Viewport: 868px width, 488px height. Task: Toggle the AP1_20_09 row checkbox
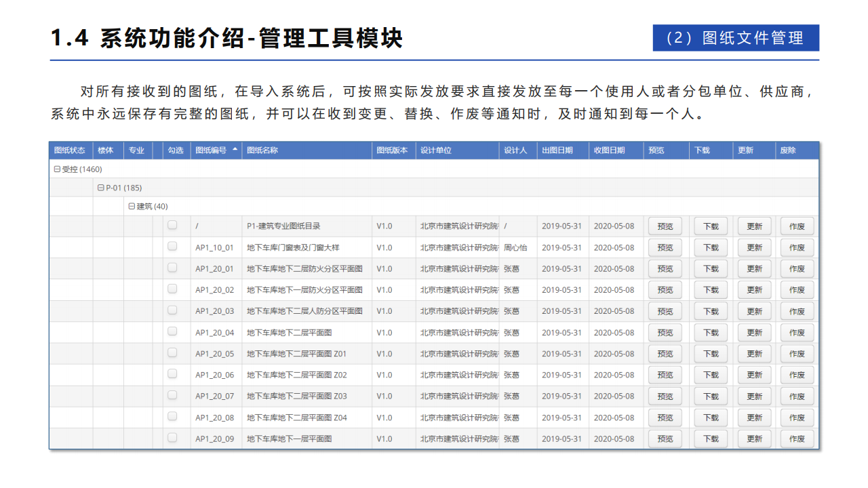[x=172, y=438]
